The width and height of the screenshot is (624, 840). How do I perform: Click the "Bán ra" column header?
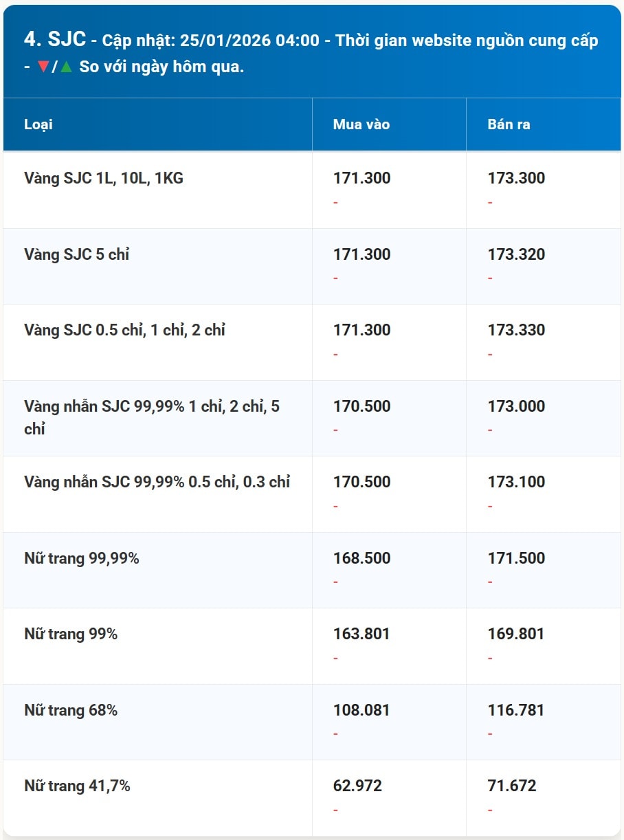point(509,124)
